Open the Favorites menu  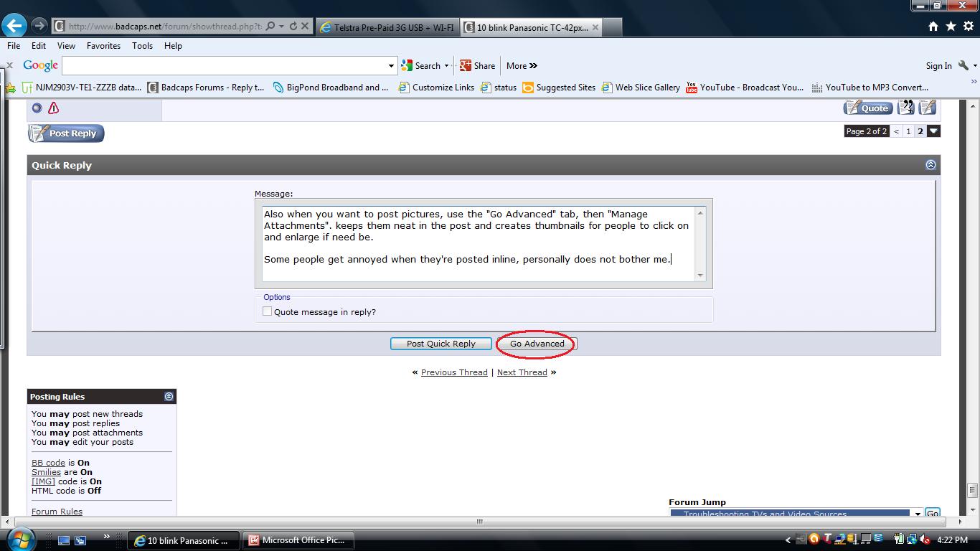103,45
